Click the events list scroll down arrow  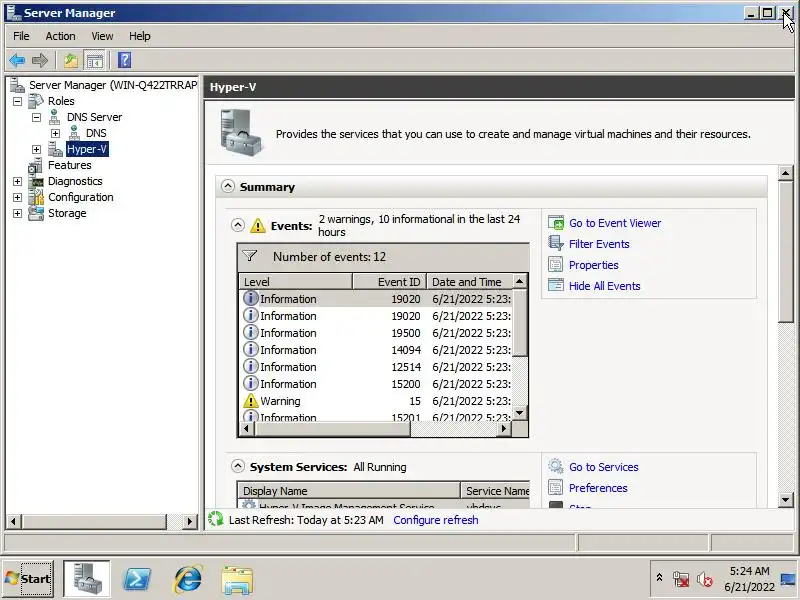click(519, 412)
